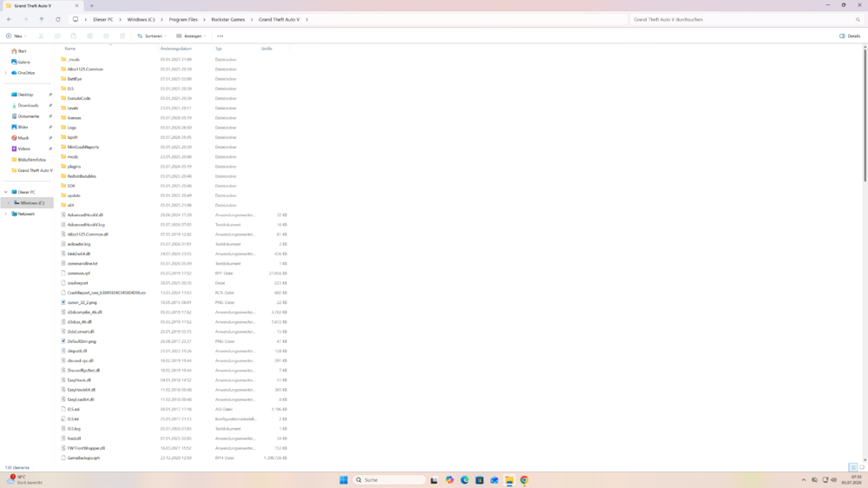Select the Grand Theft Auto V tab
Image resolution: width=868 pixels, height=488 pixels.
[42, 5]
